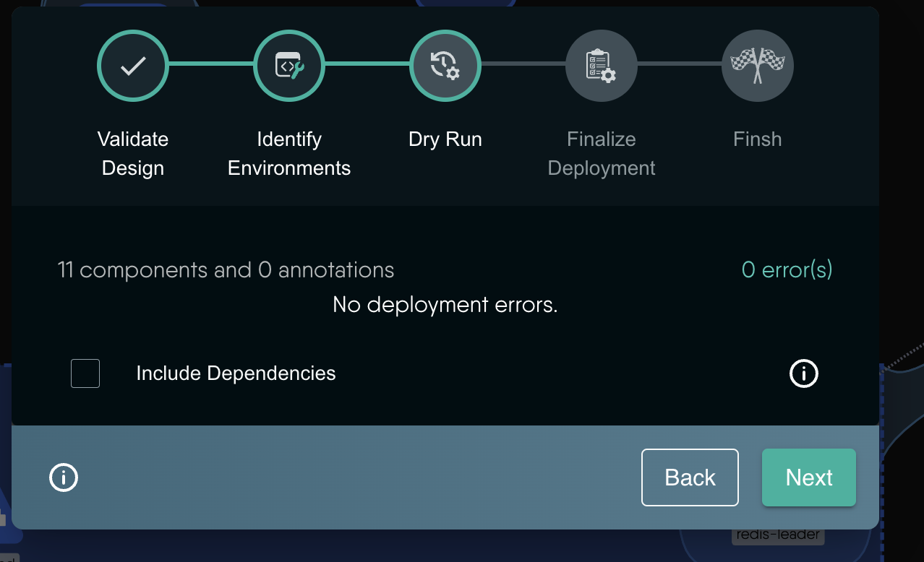Open the Finsh step label

[x=757, y=139]
